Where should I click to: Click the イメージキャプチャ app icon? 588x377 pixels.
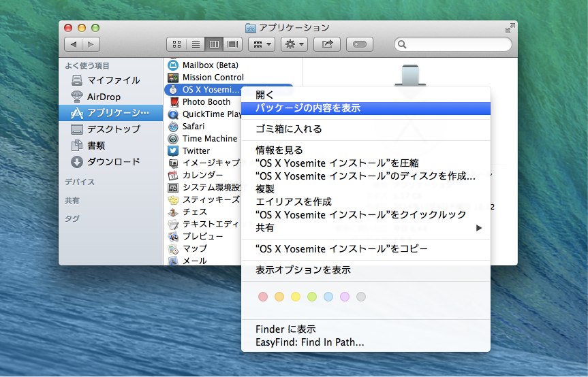(173, 163)
